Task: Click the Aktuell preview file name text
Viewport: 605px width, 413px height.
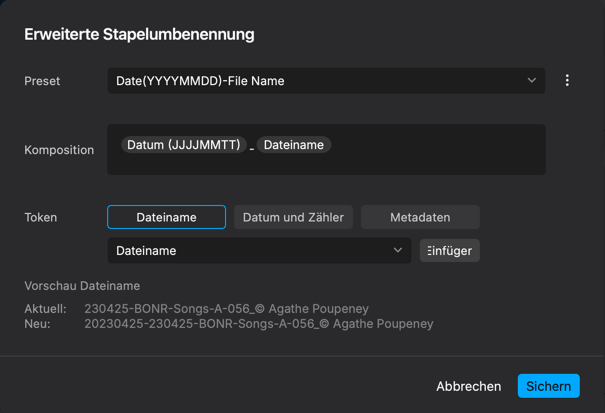Action: pos(226,308)
